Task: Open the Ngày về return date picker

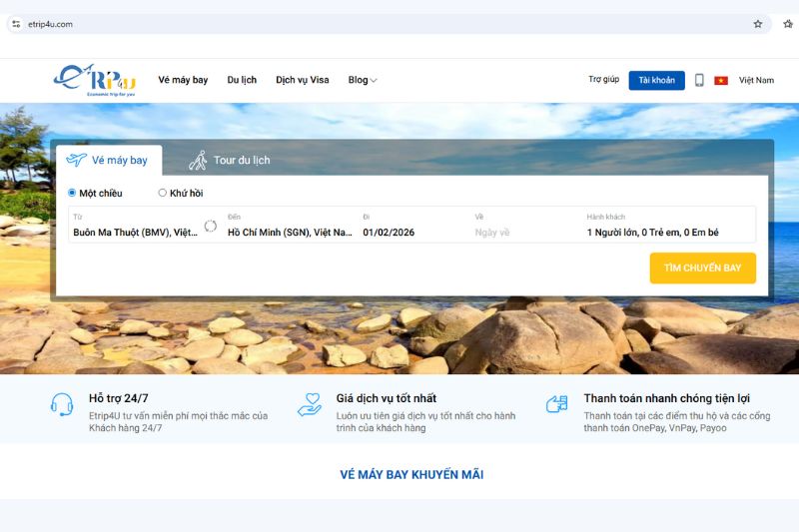Action: [526, 225]
